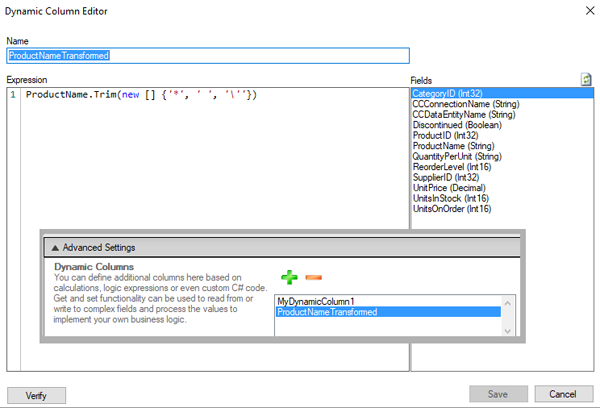The width and height of the screenshot is (600, 408).
Task: Select UnitsOnOrder (Int16) field
Action: pyautogui.click(x=452, y=209)
